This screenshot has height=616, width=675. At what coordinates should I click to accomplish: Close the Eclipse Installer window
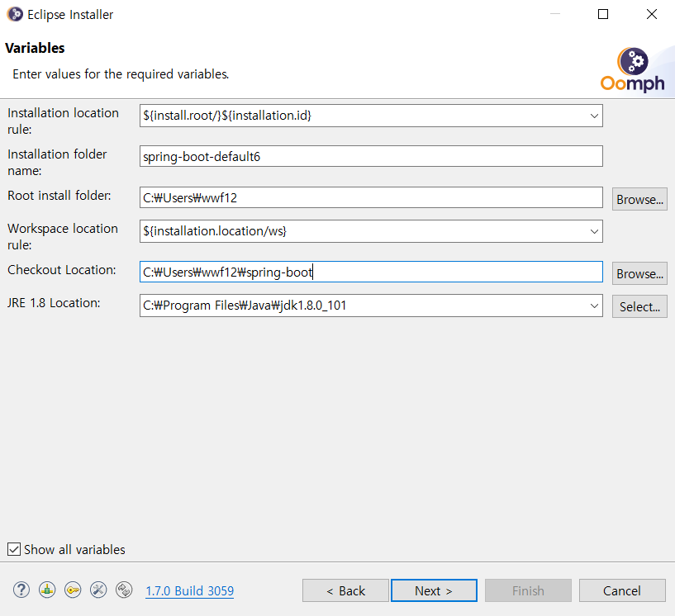tap(652, 14)
